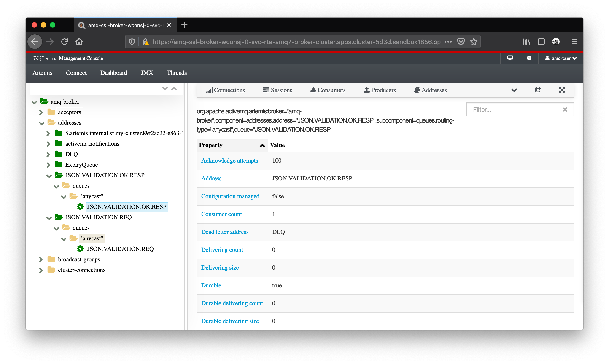Open Firefox library icon
Viewport: 609px width, 364px height.
[527, 42]
